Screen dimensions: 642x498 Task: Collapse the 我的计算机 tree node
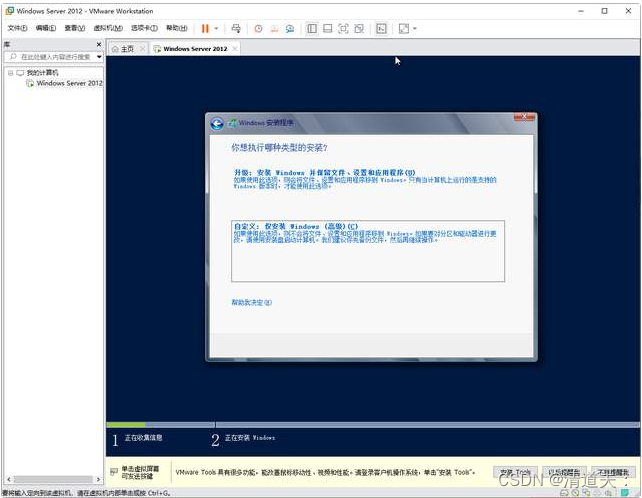[x=10, y=73]
